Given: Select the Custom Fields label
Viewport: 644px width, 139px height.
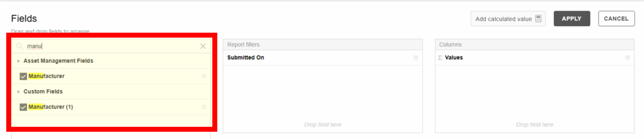Looking at the screenshot, I should click(x=43, y=92).
